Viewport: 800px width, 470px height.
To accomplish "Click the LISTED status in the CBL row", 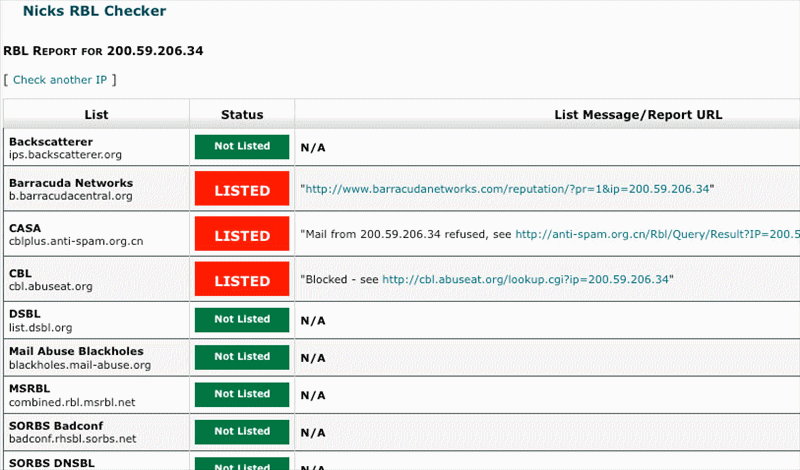I will 242,281.
